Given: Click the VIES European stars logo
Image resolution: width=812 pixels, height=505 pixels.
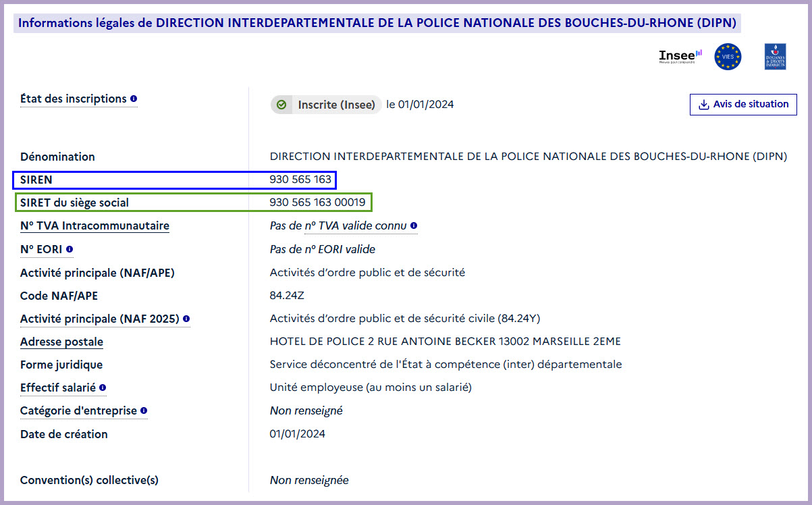Looking at the screenshot, I should point(728,57).
